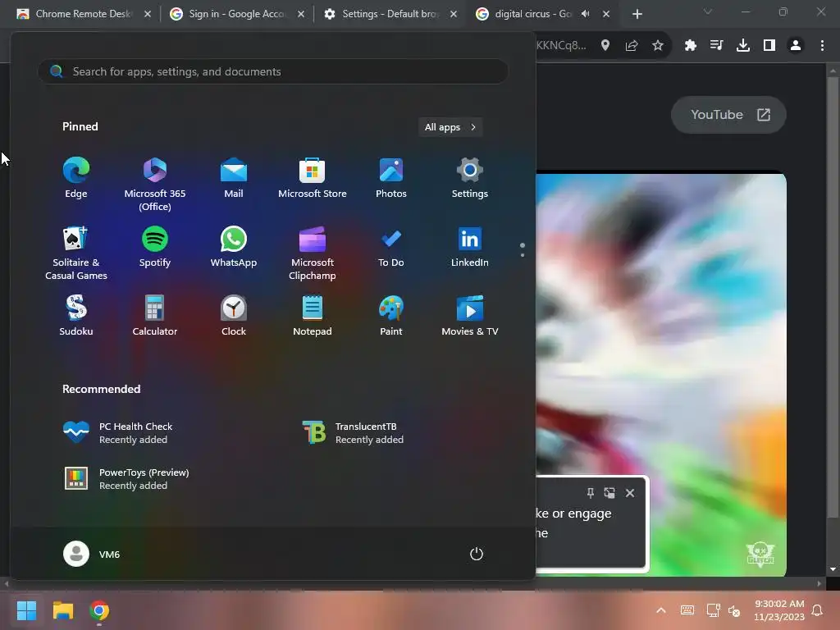The width and height of the screenshot is (840, 630).
Task: Mute the digital circus tab audio icon
Action: pos(586,14)
